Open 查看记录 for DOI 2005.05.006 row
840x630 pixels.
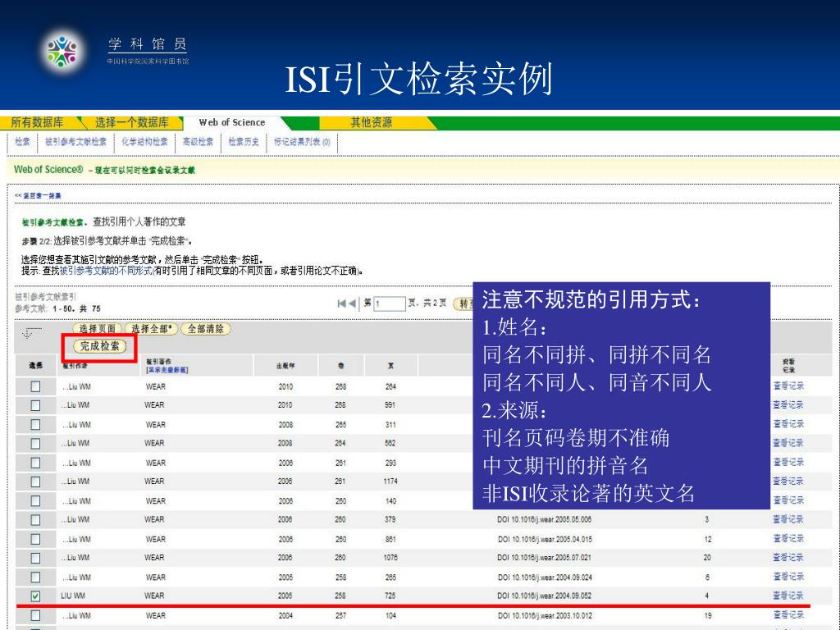pos(788,519)
